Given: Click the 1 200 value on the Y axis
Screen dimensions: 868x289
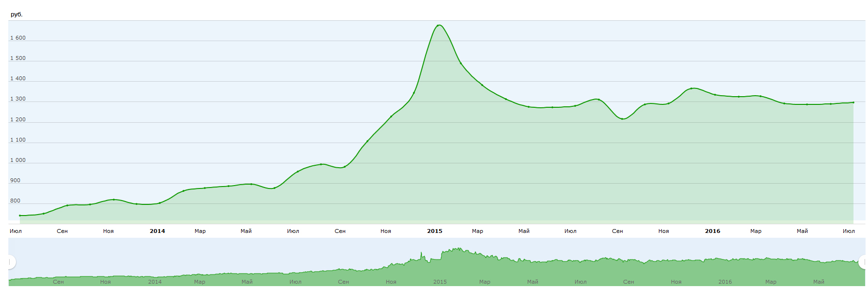Looking at the screenshot, I should click(18, 119).
